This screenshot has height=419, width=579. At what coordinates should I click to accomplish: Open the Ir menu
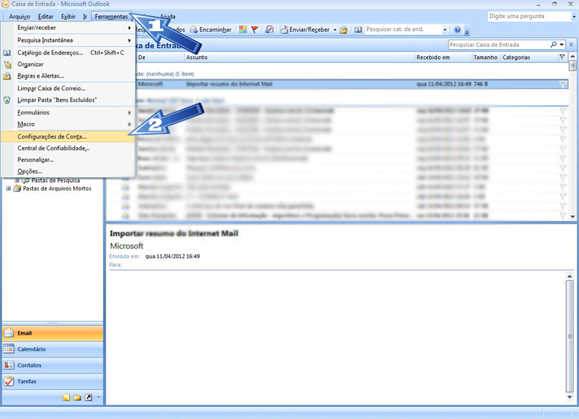85,17
